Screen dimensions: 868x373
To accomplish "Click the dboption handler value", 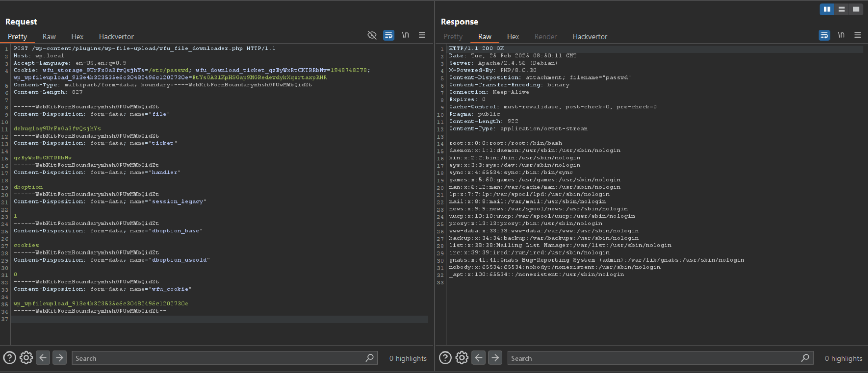I will point(28,187).
